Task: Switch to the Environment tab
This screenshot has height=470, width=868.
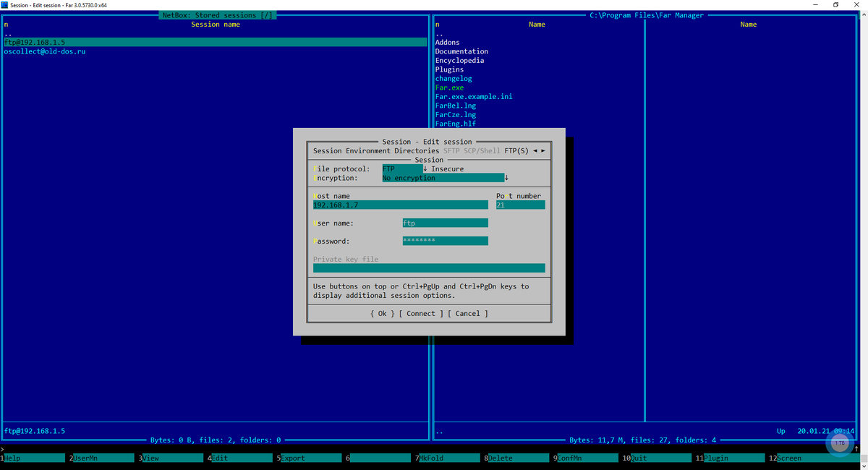Action: click(x=367, y=151)
